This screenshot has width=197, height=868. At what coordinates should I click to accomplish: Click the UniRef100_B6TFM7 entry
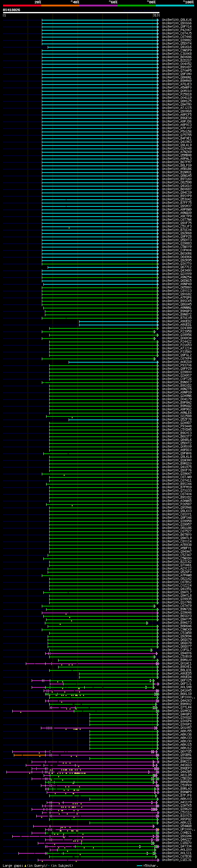tap(176, 162)
